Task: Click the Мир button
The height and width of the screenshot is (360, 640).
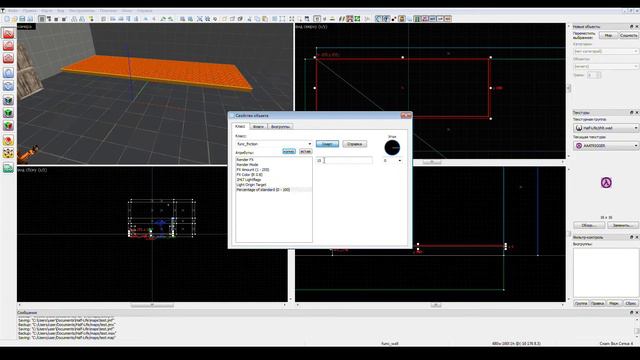Action: coord(608,36)
